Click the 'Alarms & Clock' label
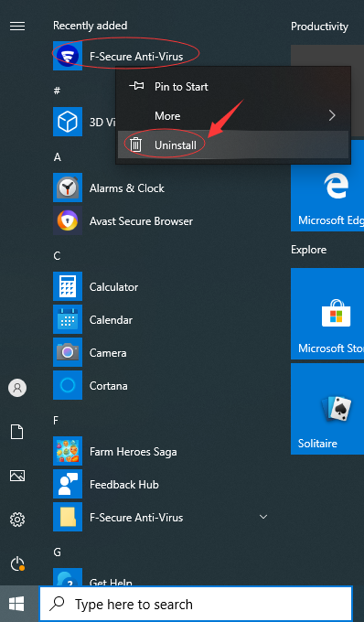This screenshot has height=622, width=364. (x=127, y=188)
